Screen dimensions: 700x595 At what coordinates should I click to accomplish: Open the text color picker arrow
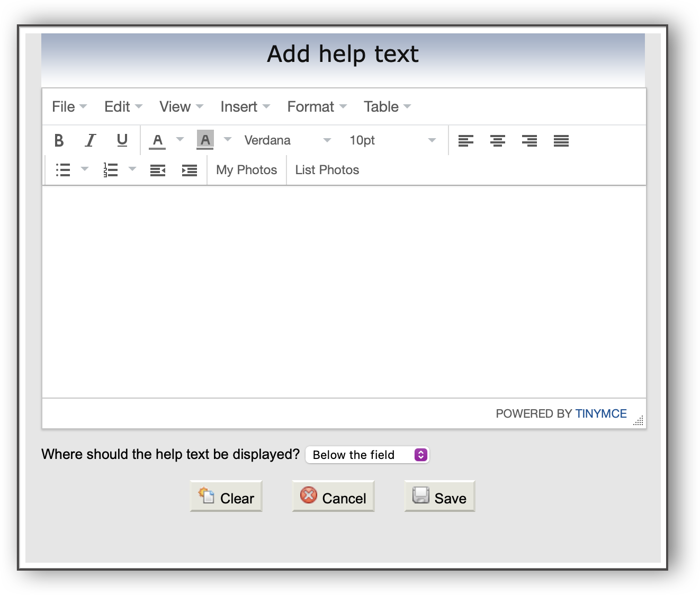click(x=180, y=140)
